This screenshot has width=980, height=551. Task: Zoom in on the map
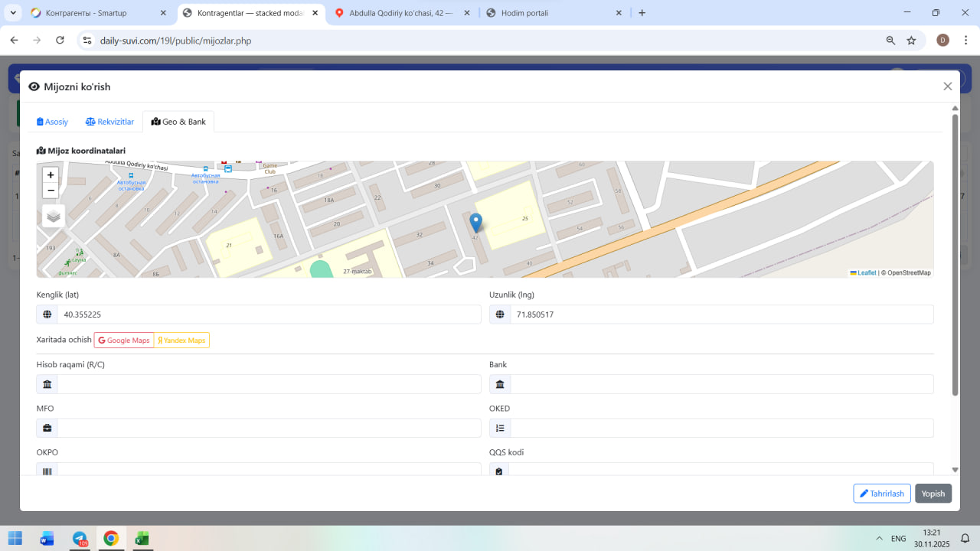tap(51, 175)
